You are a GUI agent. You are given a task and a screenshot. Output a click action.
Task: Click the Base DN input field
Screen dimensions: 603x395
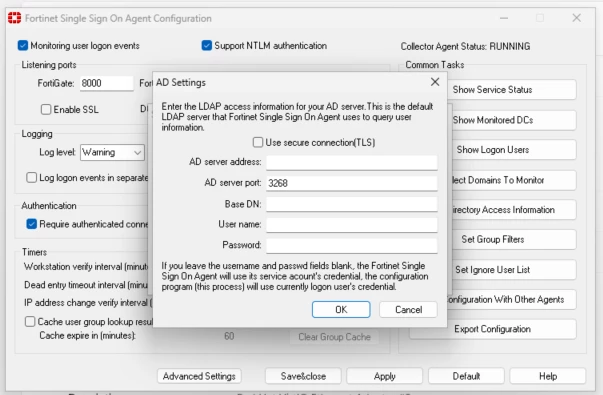(351, 204)
